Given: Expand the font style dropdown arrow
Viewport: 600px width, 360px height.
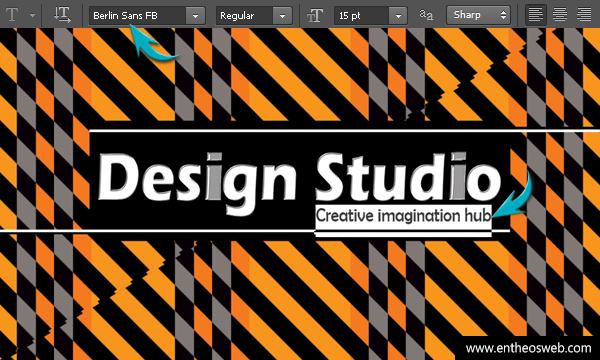Looking at the screenshot, I should click(282, 16).
